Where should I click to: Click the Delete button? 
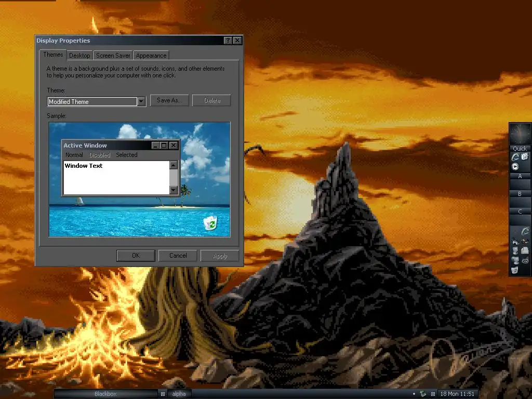point(212,100)
